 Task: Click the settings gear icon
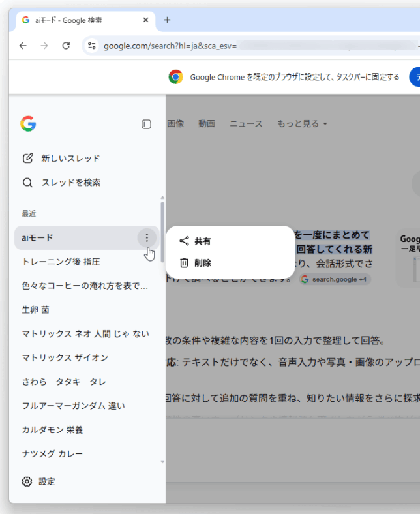(27, 481)
